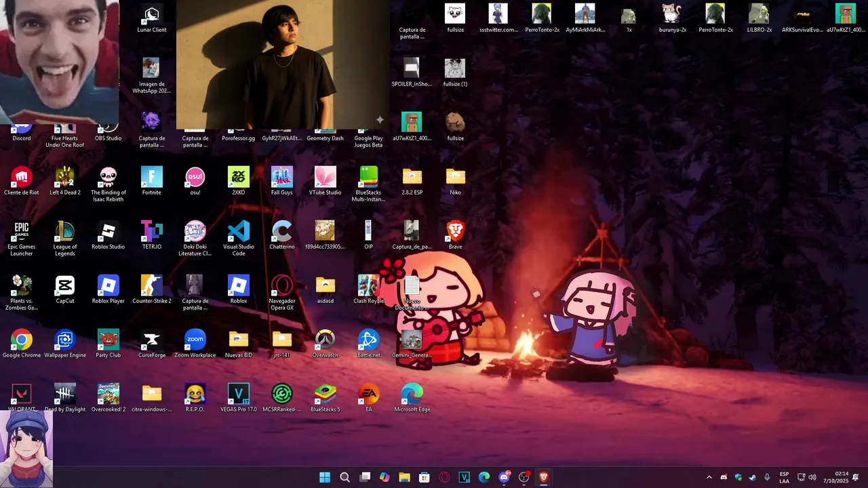
Task: Select the Battle.net desktop icon
Action: (x=369, y=344)
